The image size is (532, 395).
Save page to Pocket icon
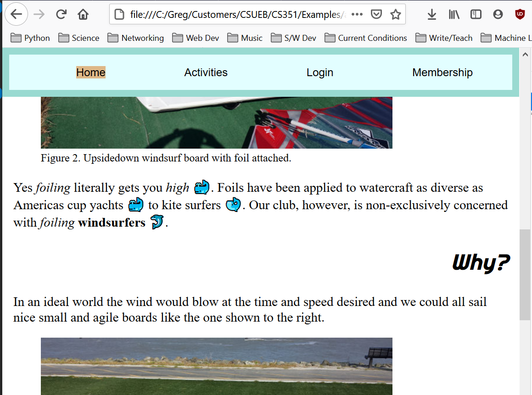376,14
